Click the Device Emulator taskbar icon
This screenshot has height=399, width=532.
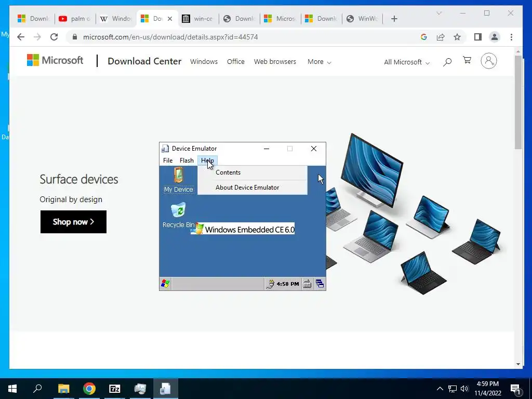tap(166, 389)
